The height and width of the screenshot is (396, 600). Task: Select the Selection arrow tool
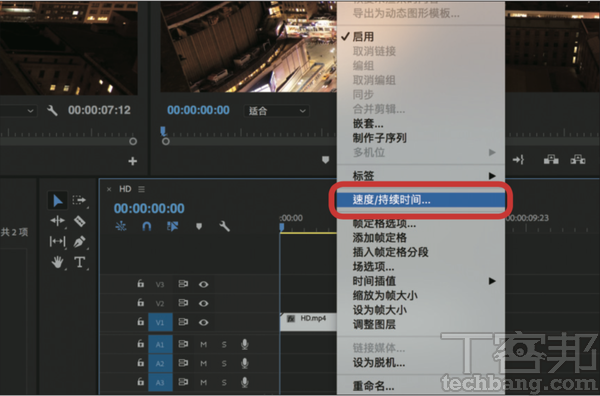point(57,200)
